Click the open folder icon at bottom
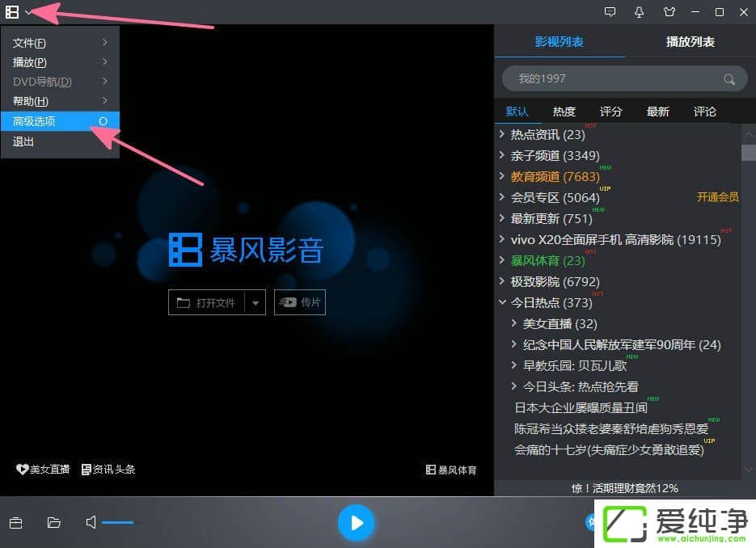The image size is (756, 548). (x=53, y=523)
